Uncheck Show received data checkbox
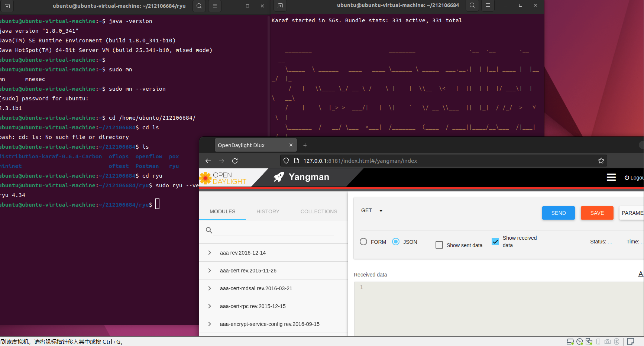644x346 pixels. [x=495, y=242]
